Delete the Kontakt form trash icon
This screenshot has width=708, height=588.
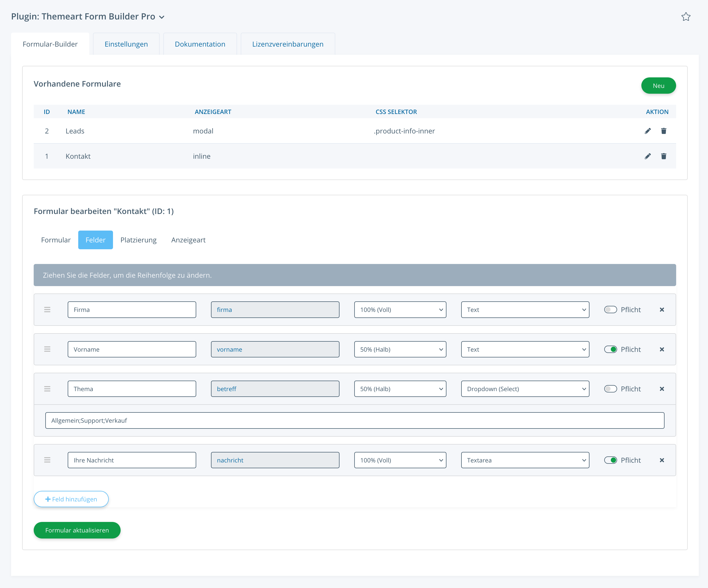pyautogui.click(x=663, y=156)
